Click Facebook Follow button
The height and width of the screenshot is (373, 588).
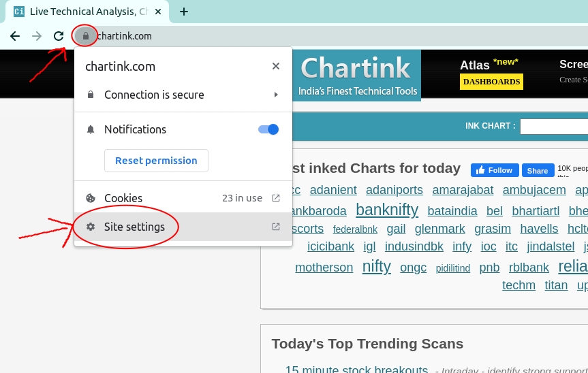point(495,170)
